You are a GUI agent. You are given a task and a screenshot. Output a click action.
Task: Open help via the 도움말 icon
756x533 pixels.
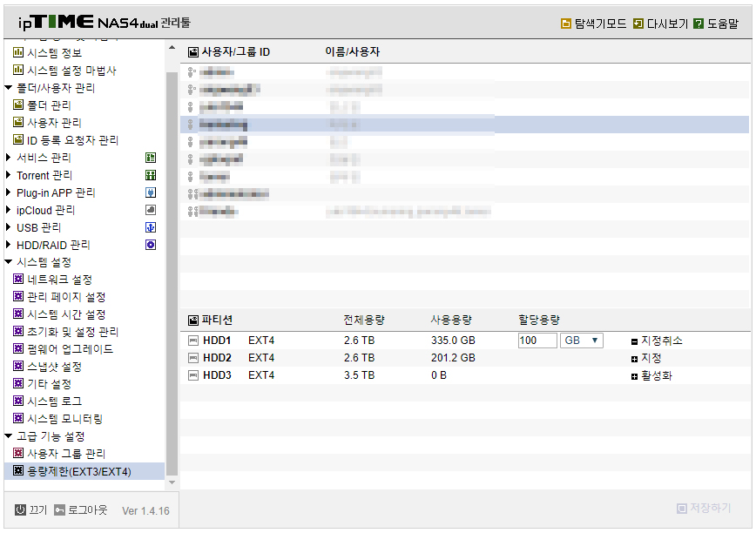click(x=699, y=24)
